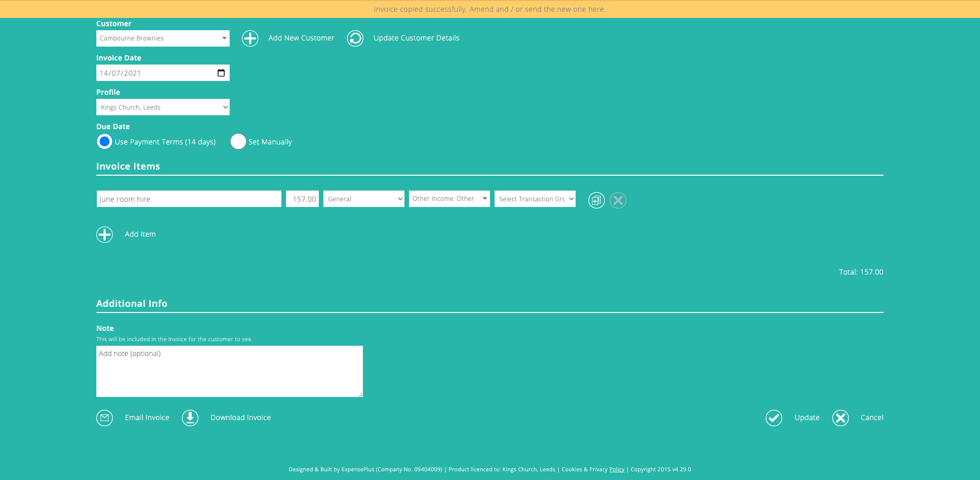Click the remove item X icon
Viewport: 980px width, 480px height.
coord(618,200)
